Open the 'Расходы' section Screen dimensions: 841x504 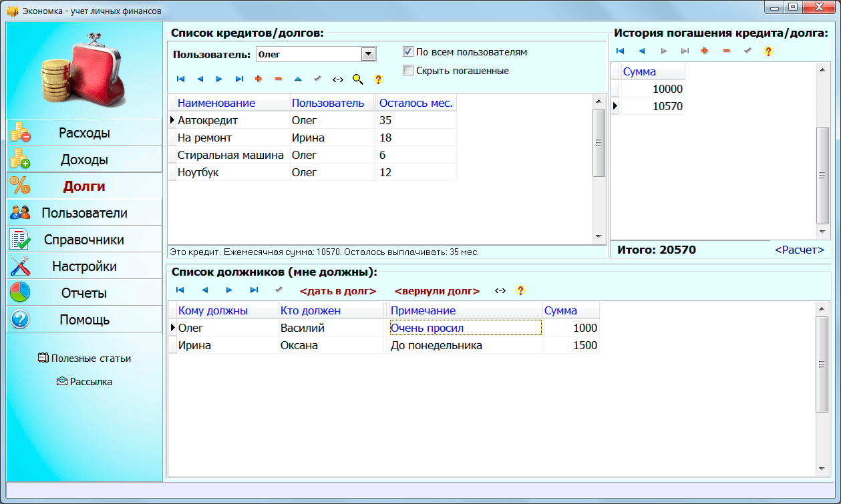point(85,133)
